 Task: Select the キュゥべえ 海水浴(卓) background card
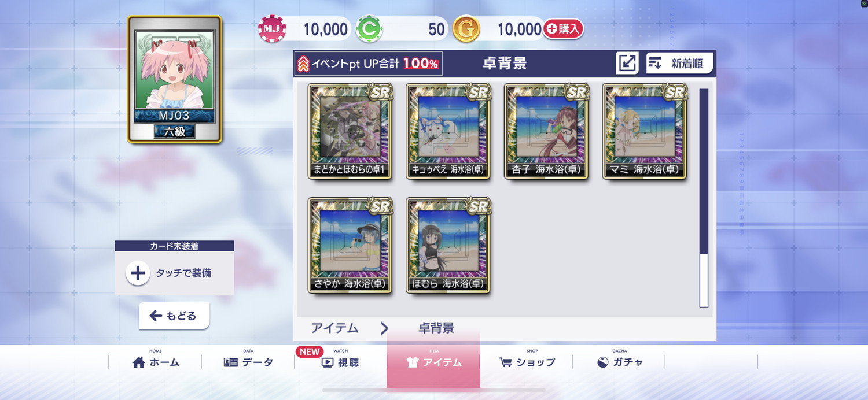[448, 131]
